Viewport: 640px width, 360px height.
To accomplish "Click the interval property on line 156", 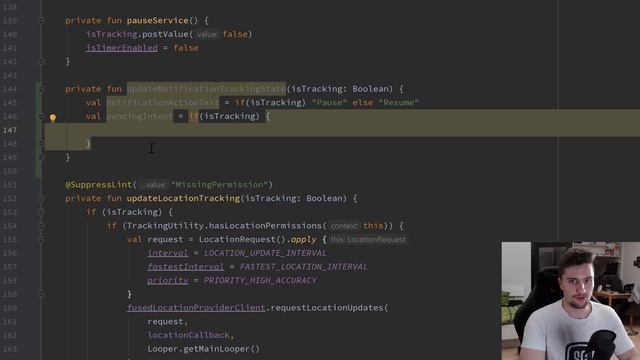I will [x=168, y=253].
